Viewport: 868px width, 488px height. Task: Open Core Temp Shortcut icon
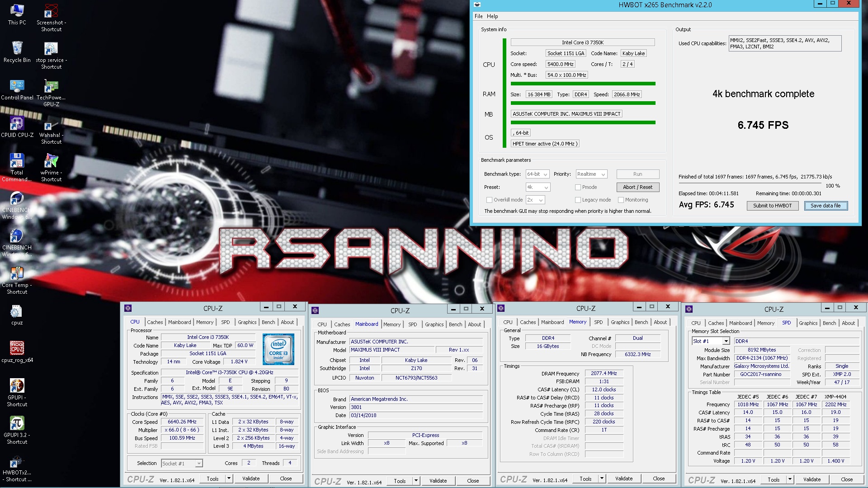point(17,280)
